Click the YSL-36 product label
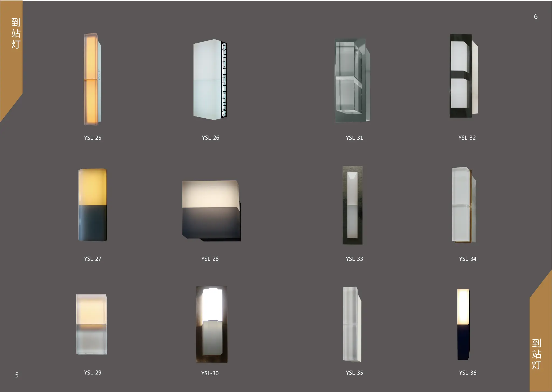The image size is (552, 392). 467,373
